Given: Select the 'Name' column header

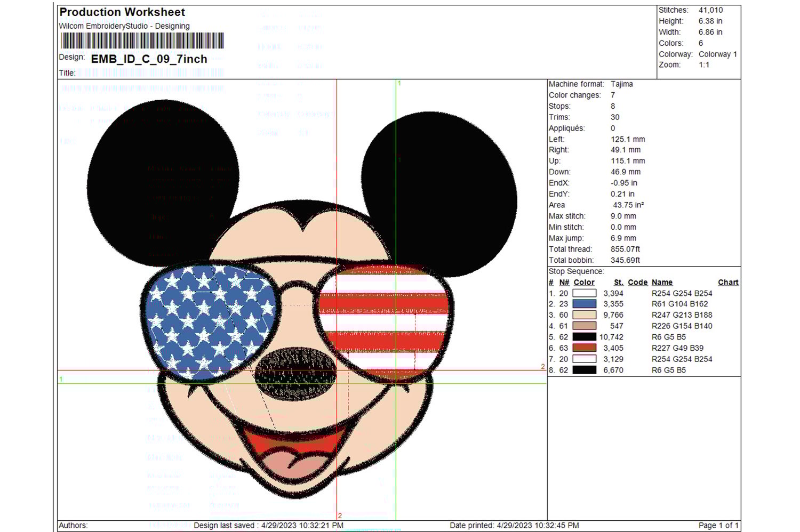Looking at the screenshot, I should 662,283.
